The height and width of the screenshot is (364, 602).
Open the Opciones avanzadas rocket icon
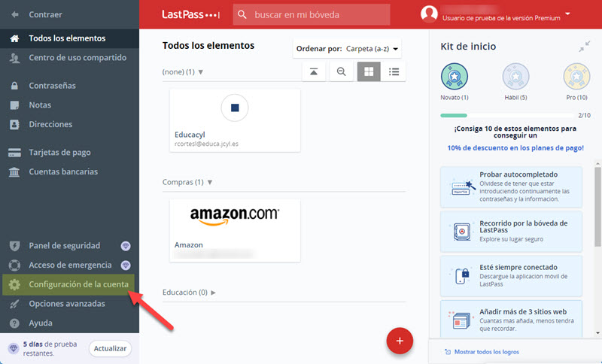14,304
